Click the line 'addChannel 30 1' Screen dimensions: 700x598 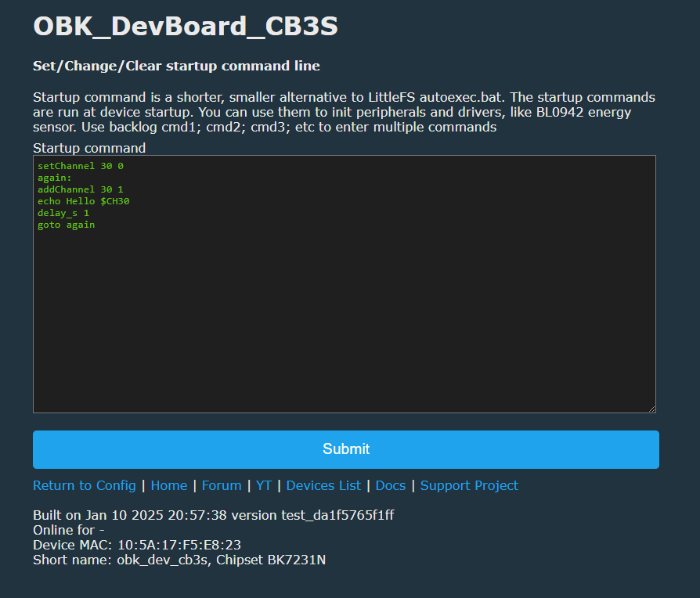click(x=81, y=189)
